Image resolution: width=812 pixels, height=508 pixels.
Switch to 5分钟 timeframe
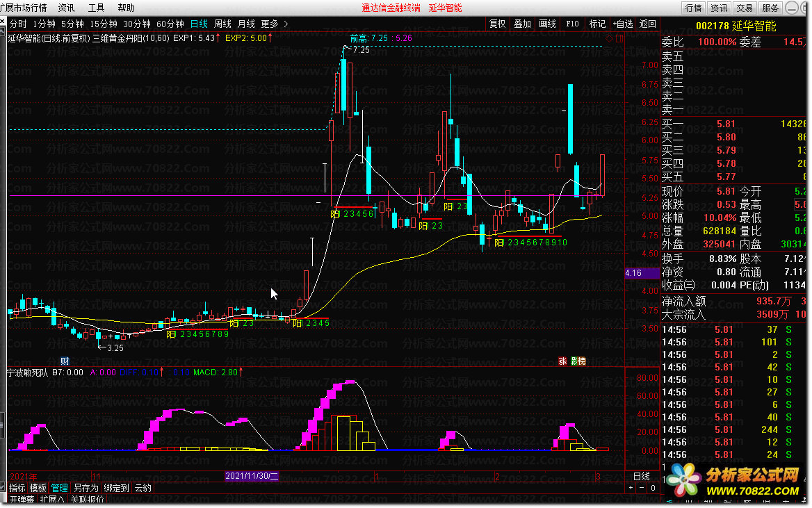[x=72, y=24]
